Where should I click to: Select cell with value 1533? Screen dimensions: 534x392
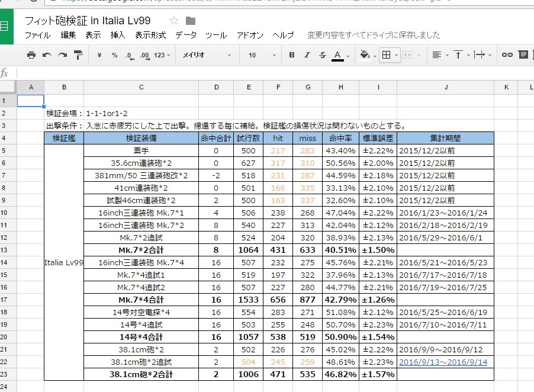click(x=249, y=300)
